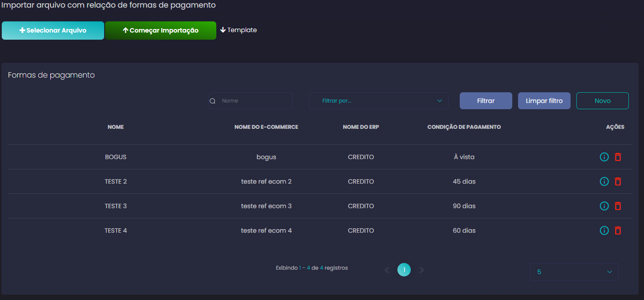The height and width of the screenshot is (300, 644).
Task: Click 'teste ref ecom 3' cell
Action: pos(266,206)
